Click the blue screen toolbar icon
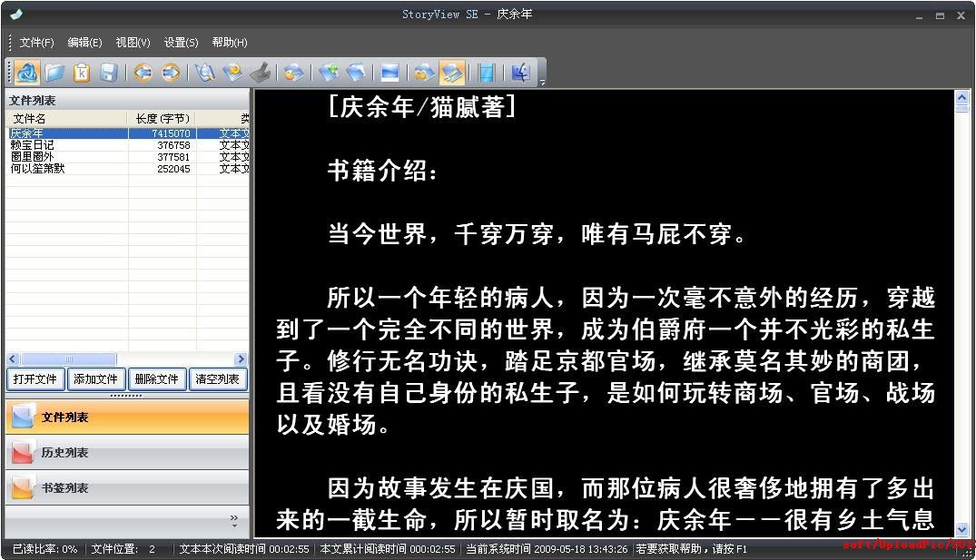 click(389, 73)
